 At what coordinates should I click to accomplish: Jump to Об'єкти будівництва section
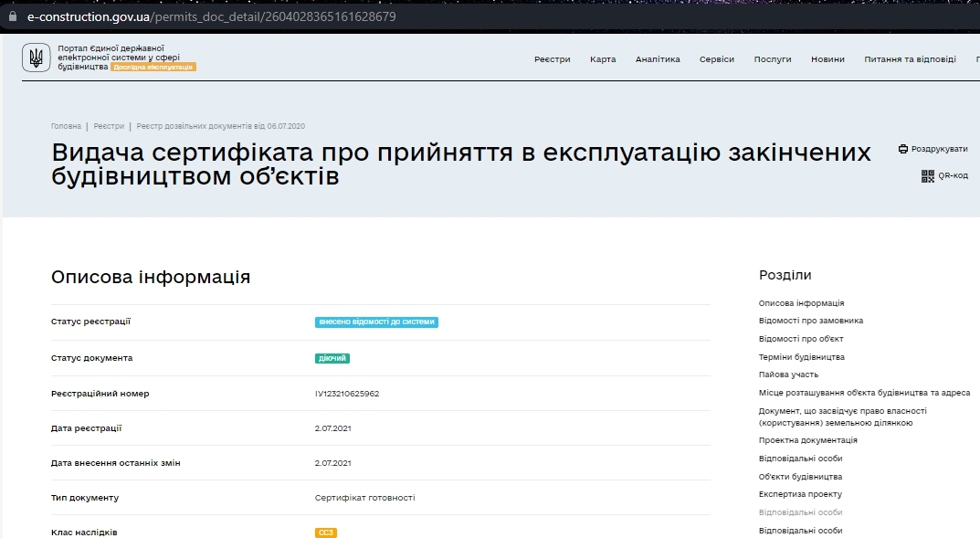coord(800,476)
